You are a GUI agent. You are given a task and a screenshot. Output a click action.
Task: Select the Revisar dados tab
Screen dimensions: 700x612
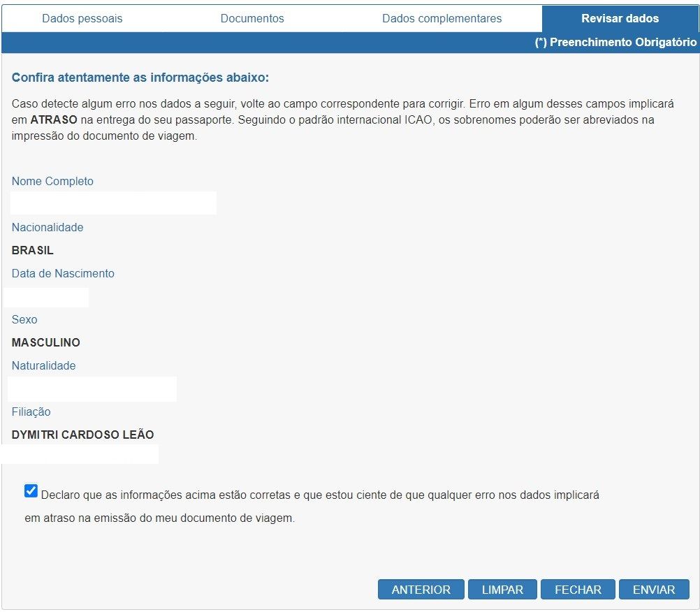pos(620,19)
